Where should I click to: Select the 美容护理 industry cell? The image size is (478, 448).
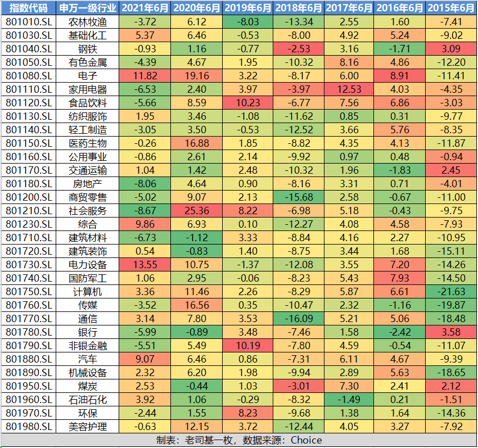(x=88, y=427)
